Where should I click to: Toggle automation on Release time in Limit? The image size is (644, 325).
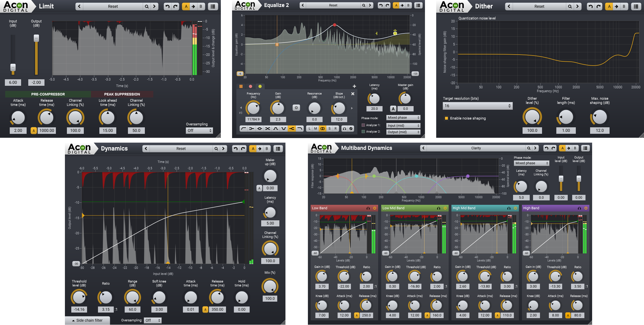pos(34,130)
